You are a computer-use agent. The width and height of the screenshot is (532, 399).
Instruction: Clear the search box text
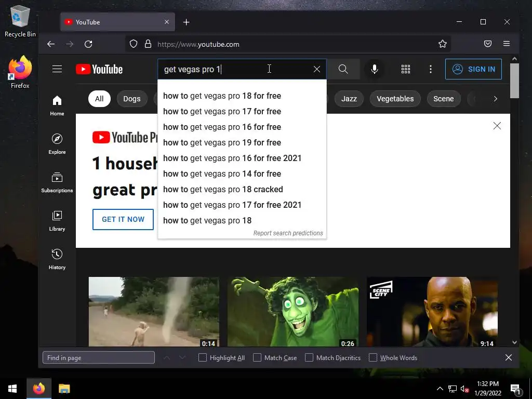coord(316,69)
